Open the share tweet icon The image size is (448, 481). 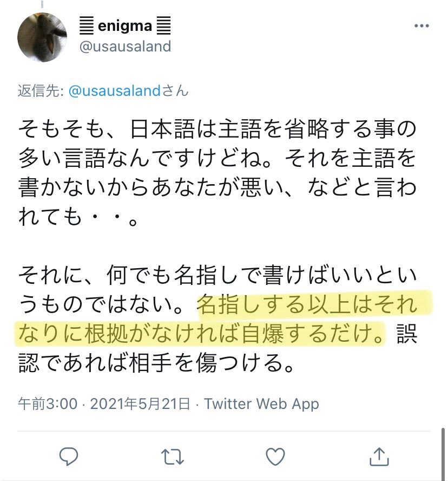pos(379,457)
